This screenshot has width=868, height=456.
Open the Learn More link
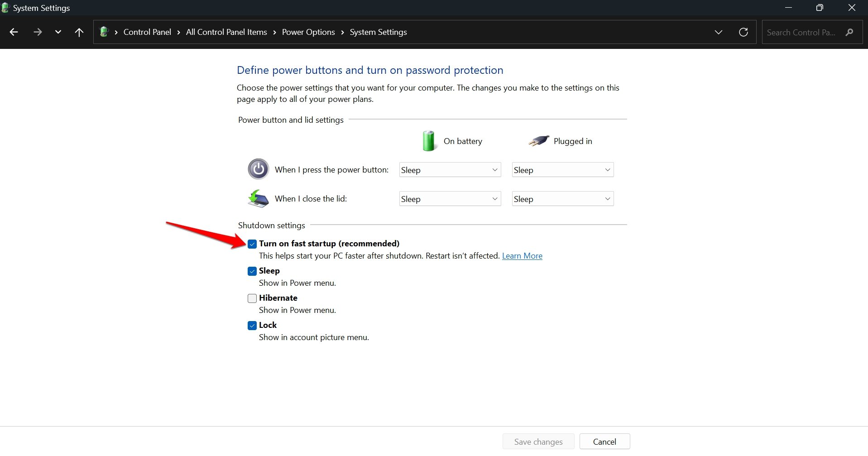tap(522, 256)
